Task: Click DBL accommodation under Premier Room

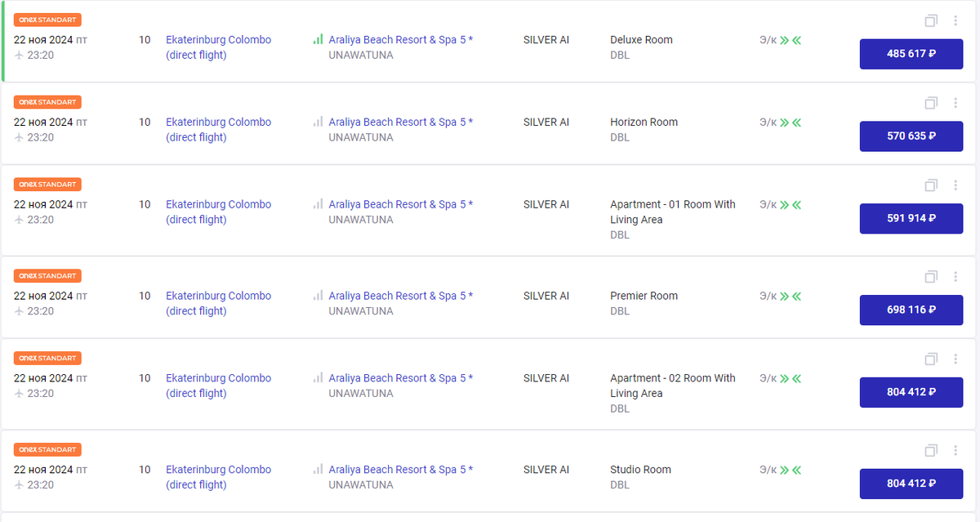Action: coord(620,311)
